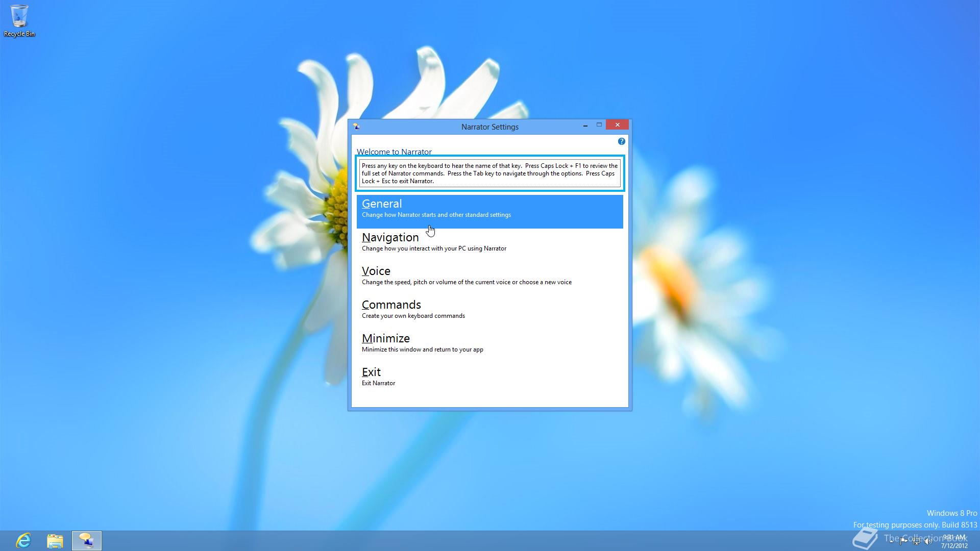Minimize the Narrator Settings window via title bar
The height and width of the screenshot is (551, 980).
(585, 126)
